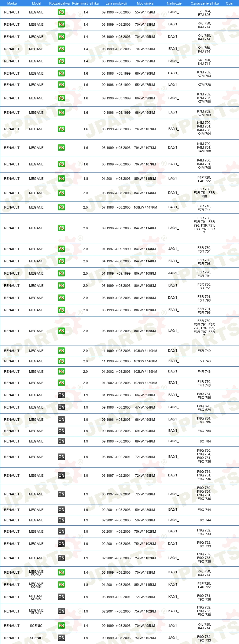The height and width of the screenshot is (644, 239).
Task: Click the '47kW / 64KM' power cell
Action: [x=145, y=407]
